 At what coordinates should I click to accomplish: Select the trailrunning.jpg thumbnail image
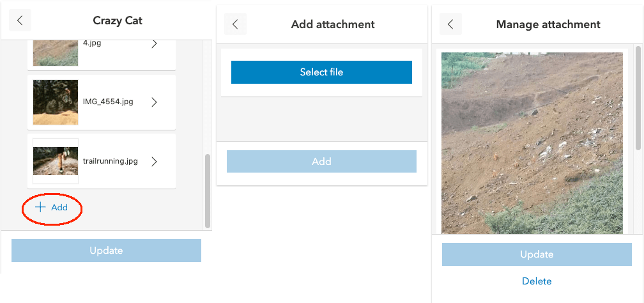coord(56,161)
